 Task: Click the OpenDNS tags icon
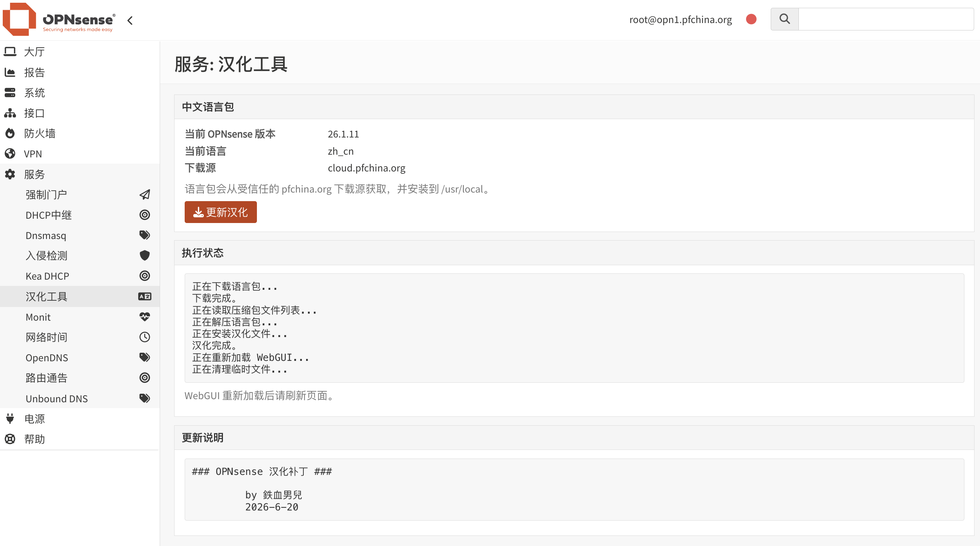[145, 357]
